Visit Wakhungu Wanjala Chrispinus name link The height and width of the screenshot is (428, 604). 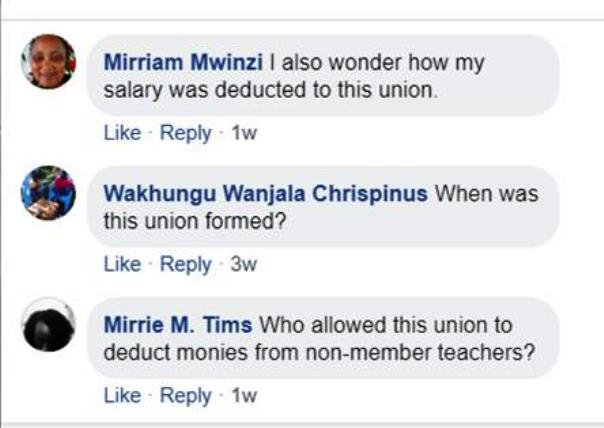coord(266,194)
